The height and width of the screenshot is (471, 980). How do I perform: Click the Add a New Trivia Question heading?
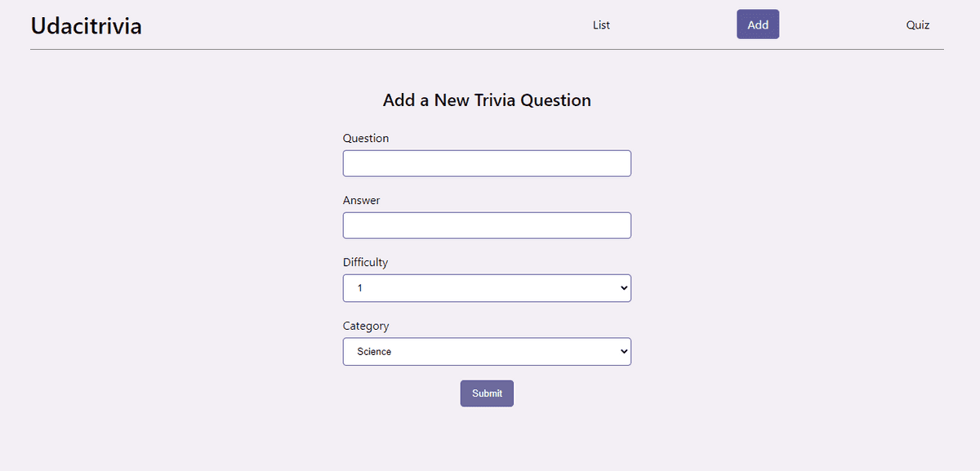tap(487, 100)
